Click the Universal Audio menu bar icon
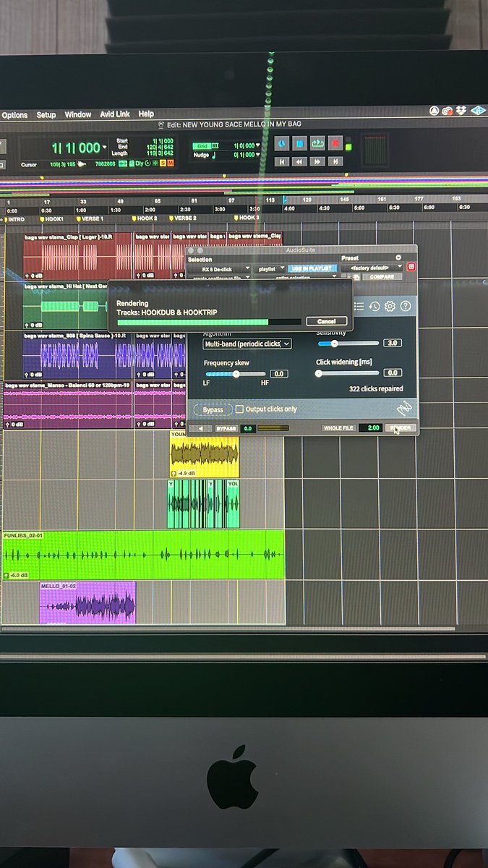488x868 pixels. [478, 111]
